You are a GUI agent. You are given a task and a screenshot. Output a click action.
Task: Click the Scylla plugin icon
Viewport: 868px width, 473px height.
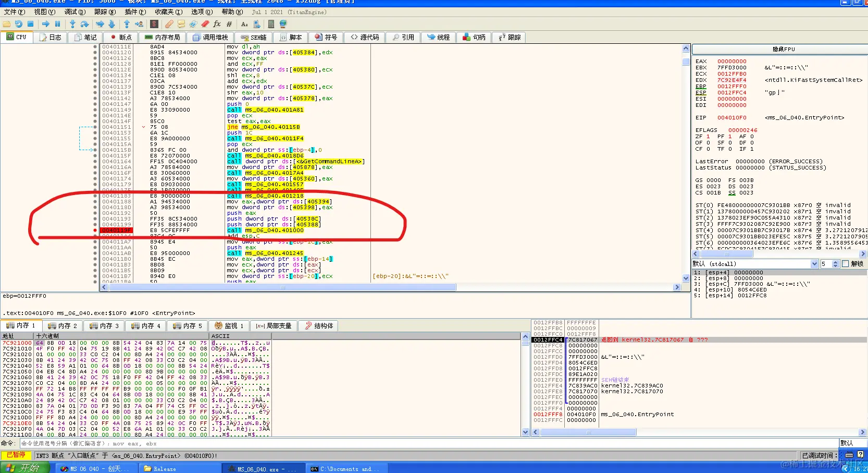[154, 24]
